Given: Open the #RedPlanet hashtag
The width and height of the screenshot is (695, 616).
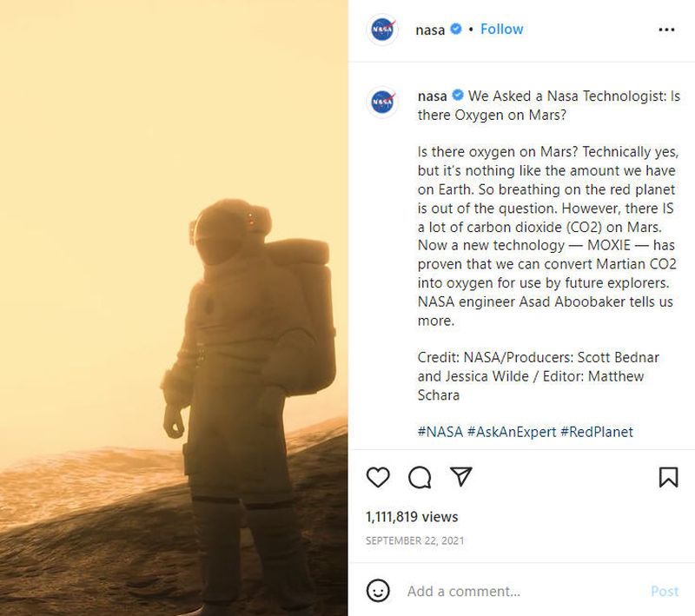Looking at the screenshot, I should (597, 432).
